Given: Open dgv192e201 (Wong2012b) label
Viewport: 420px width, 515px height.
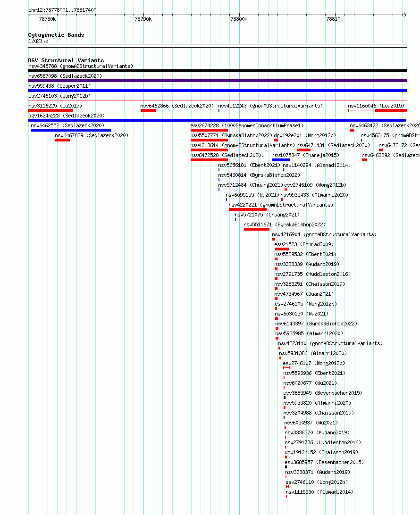Looking at the screenshot, I should (x=305, y=135).
